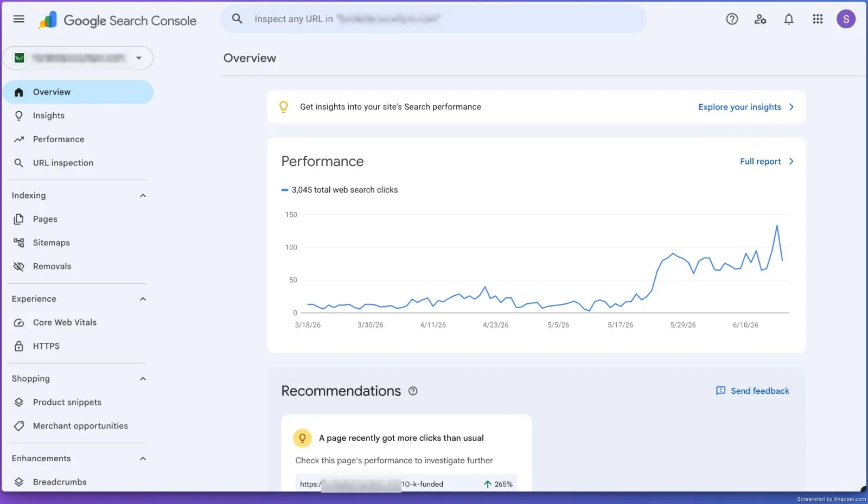Image resolution: width=868 pixels, height=504 pixels.
Task: Open the Help question mark icon
Action: point(732,20)
